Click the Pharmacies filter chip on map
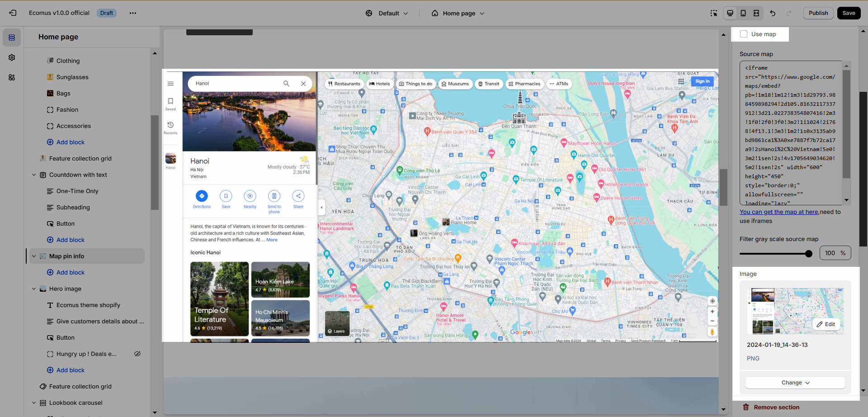This screenshot has height=417, width=868. click(x=524, y=84)
